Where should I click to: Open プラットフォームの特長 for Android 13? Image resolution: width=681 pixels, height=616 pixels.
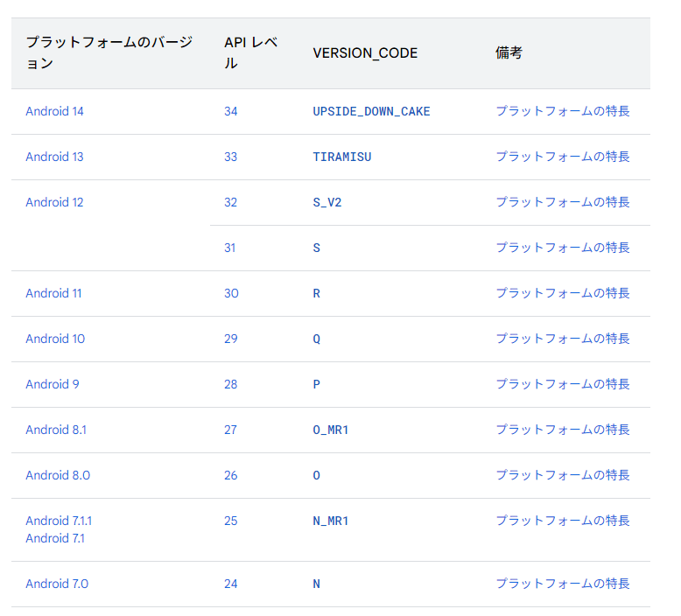563,157
